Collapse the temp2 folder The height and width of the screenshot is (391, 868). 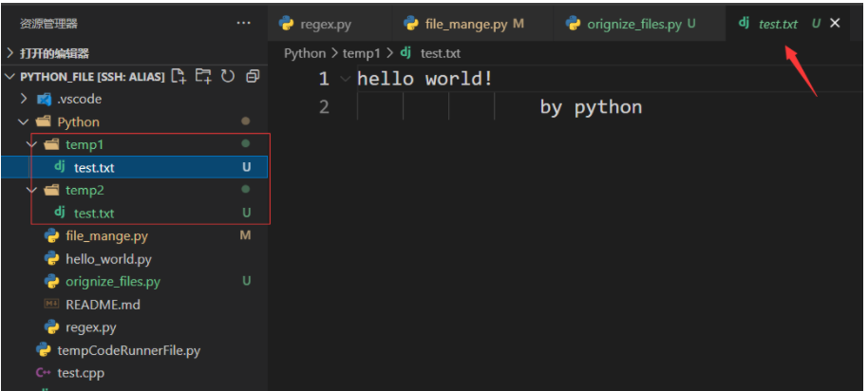32,190
